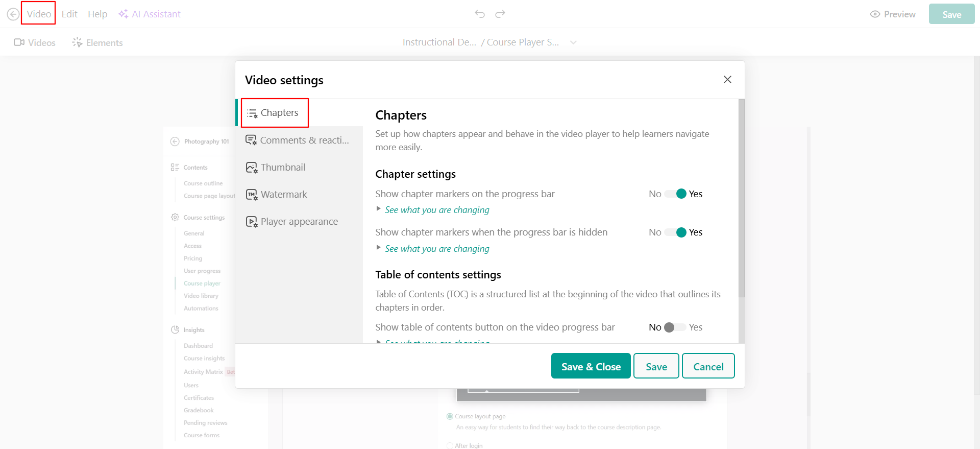Select Dashboard in background sidebar
The image size is (980, 449).
point(198,346)
